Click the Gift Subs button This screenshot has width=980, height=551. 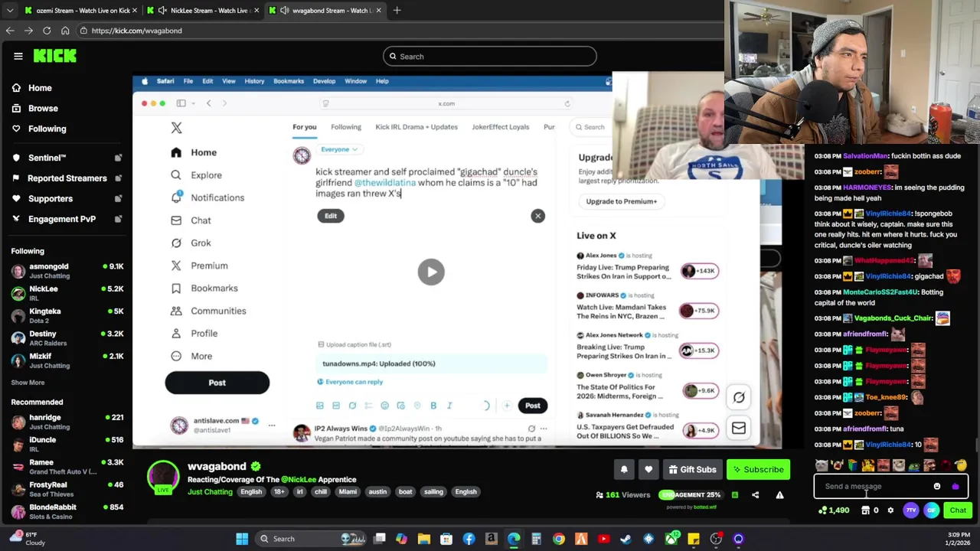[x=692, y=469]
